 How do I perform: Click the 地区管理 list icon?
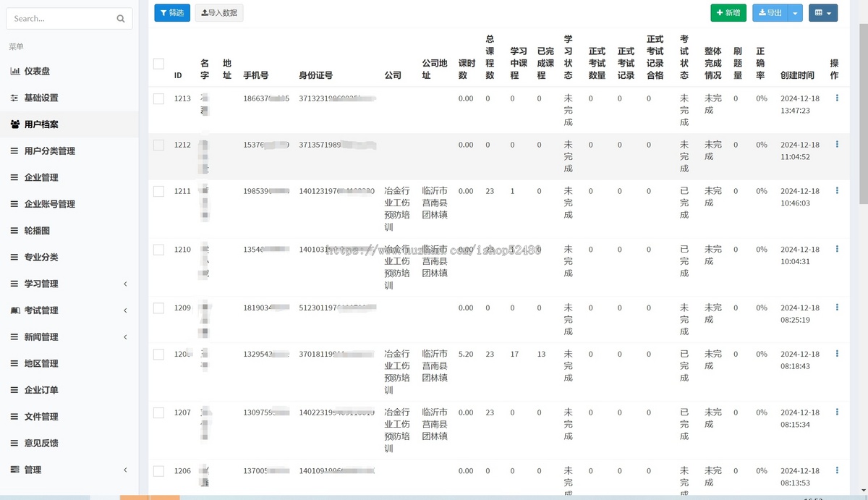tap(14, 363)
